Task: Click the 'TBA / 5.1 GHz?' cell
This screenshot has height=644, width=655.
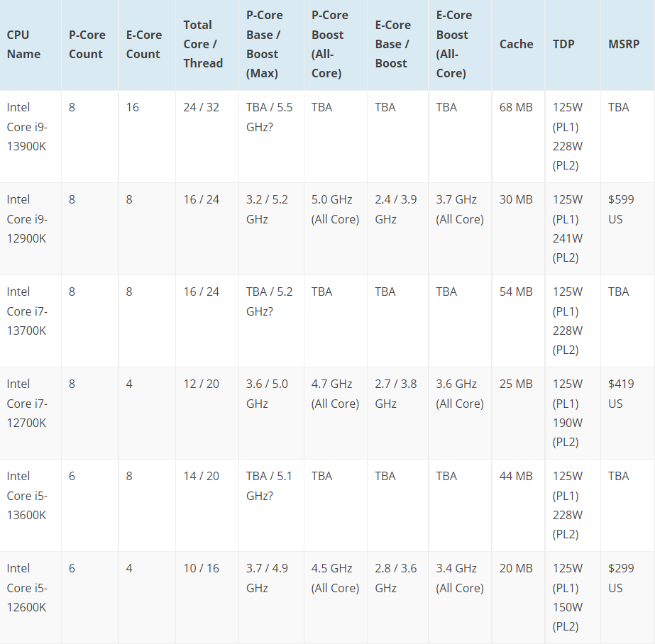Action: click(x=269, y=487)
